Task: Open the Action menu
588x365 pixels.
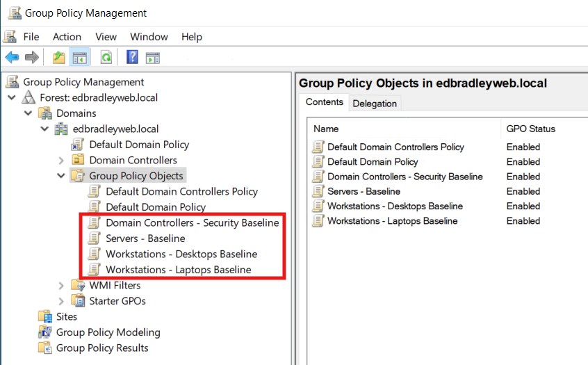Action: [x=67, y=37]
